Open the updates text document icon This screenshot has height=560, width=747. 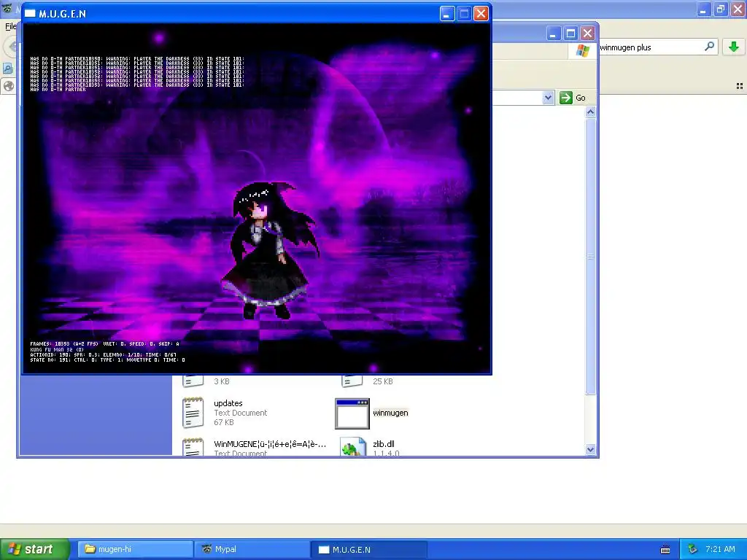click(193, 413)
